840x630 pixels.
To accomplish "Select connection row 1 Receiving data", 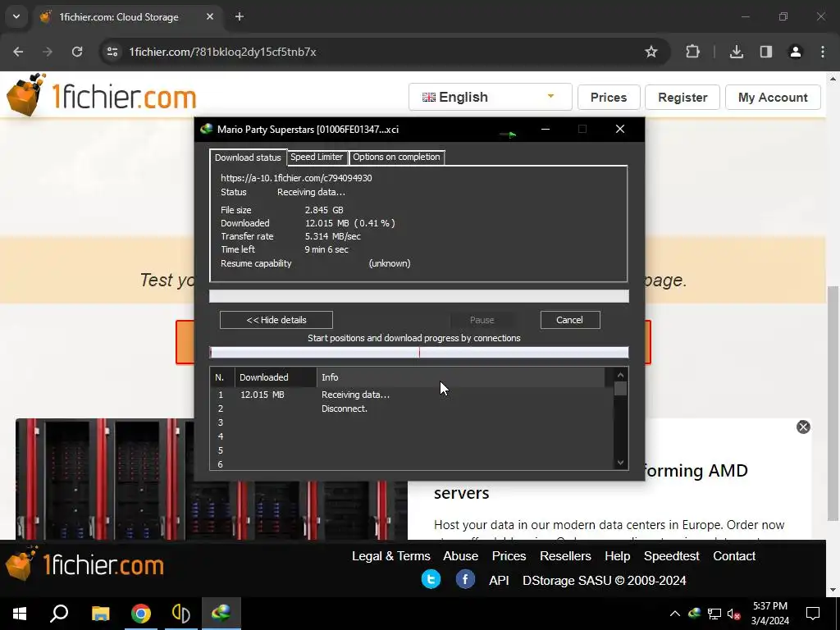I will [412, 395].
